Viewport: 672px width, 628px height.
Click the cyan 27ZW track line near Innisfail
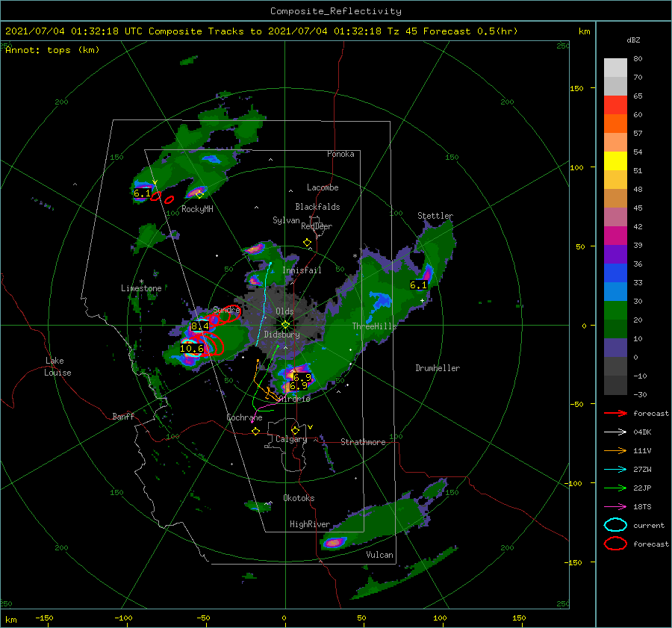pos(265,300)
